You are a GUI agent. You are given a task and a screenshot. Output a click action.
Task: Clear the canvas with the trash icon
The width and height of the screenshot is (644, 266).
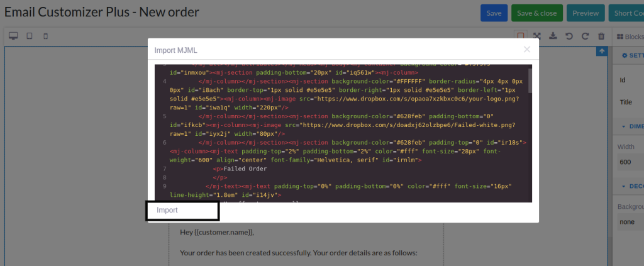601,36
